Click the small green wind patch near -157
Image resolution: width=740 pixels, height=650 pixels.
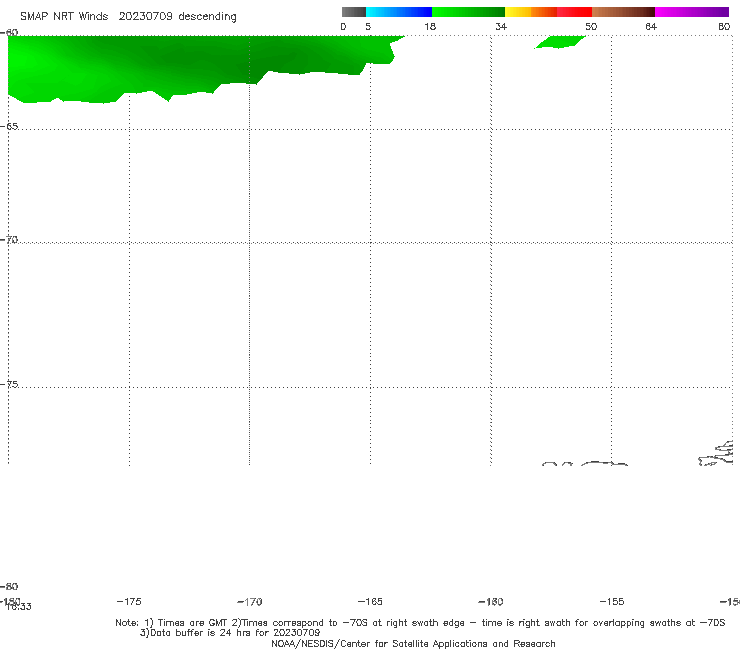point(560,42)
